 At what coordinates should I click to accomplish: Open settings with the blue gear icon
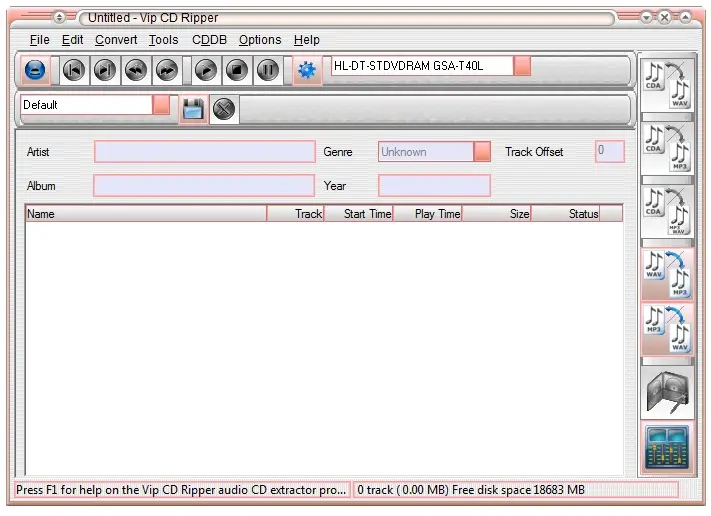(307, 70)
